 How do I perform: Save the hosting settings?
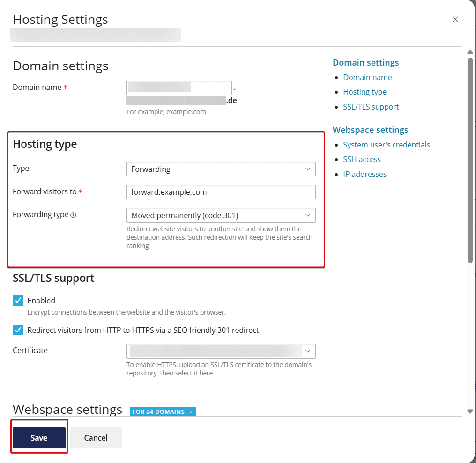[x=39, y=437]
